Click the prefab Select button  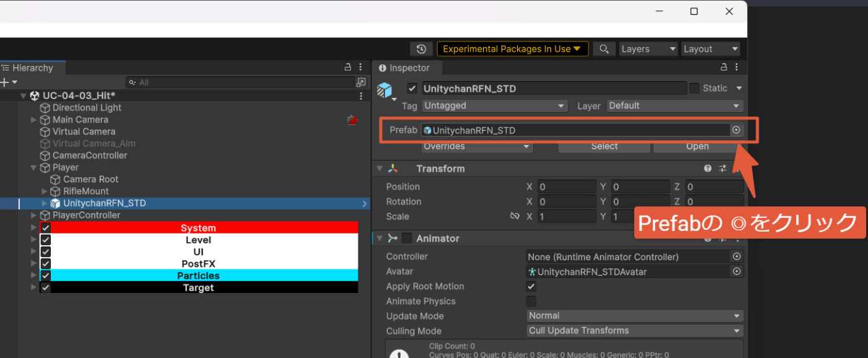coord(604,147)
